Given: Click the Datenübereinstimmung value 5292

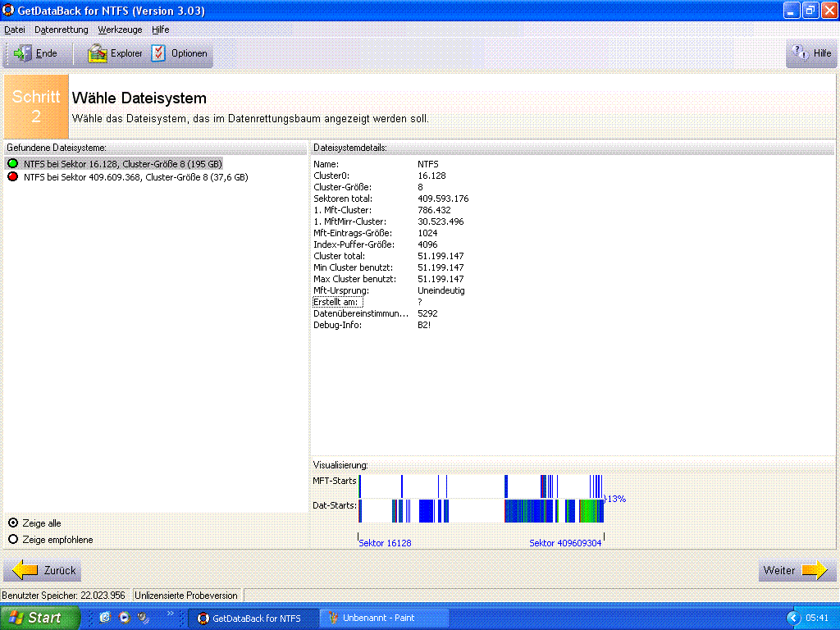Looking at the screenshot, I should coord(427,313).
